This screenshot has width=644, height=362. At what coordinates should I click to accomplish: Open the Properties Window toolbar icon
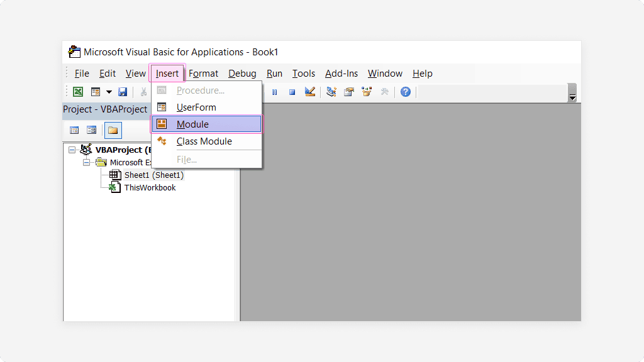coord(348,92)
